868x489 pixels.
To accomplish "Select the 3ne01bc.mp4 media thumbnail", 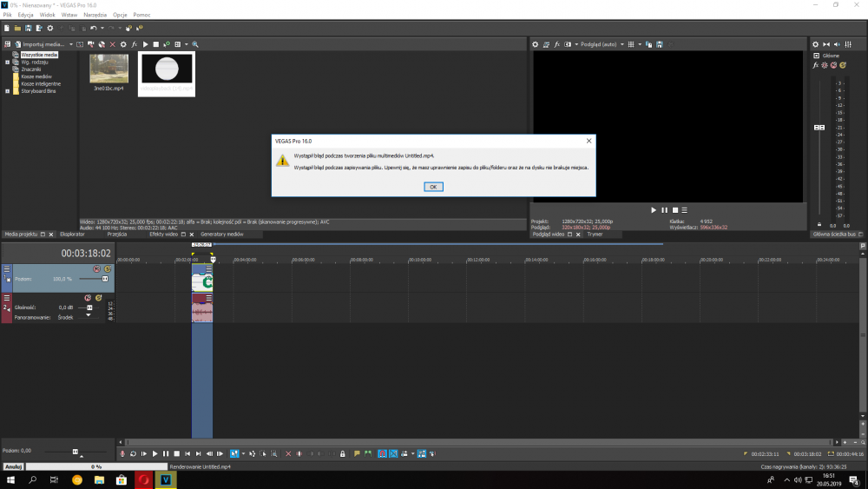I will 108,69.
